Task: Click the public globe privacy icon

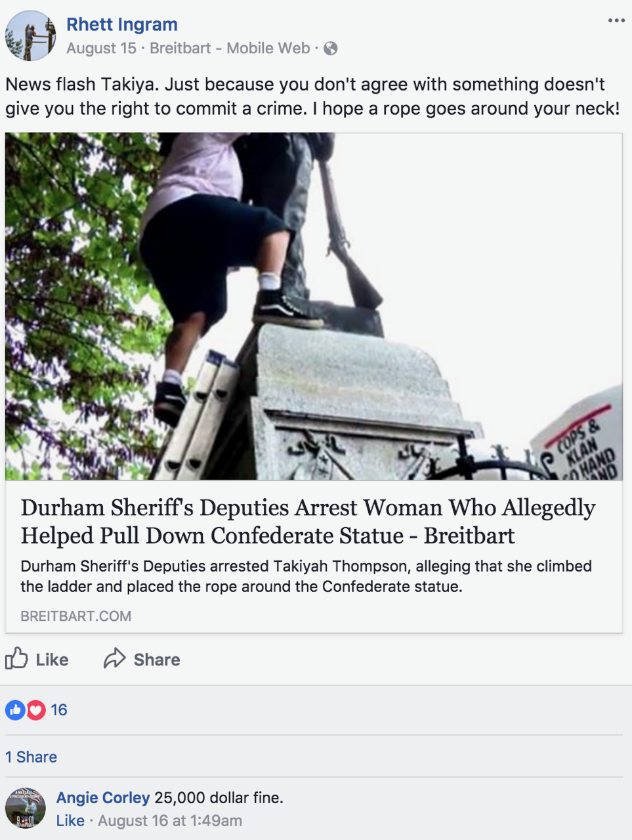Action: coord(331,49)
